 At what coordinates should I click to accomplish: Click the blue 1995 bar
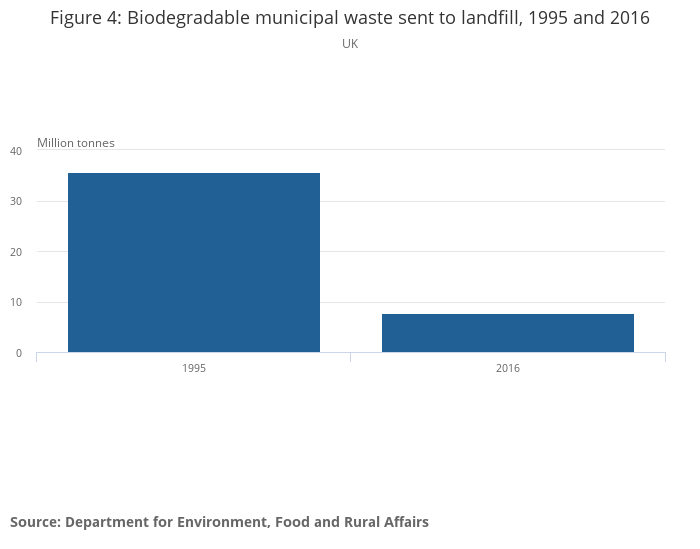[194, 262]
